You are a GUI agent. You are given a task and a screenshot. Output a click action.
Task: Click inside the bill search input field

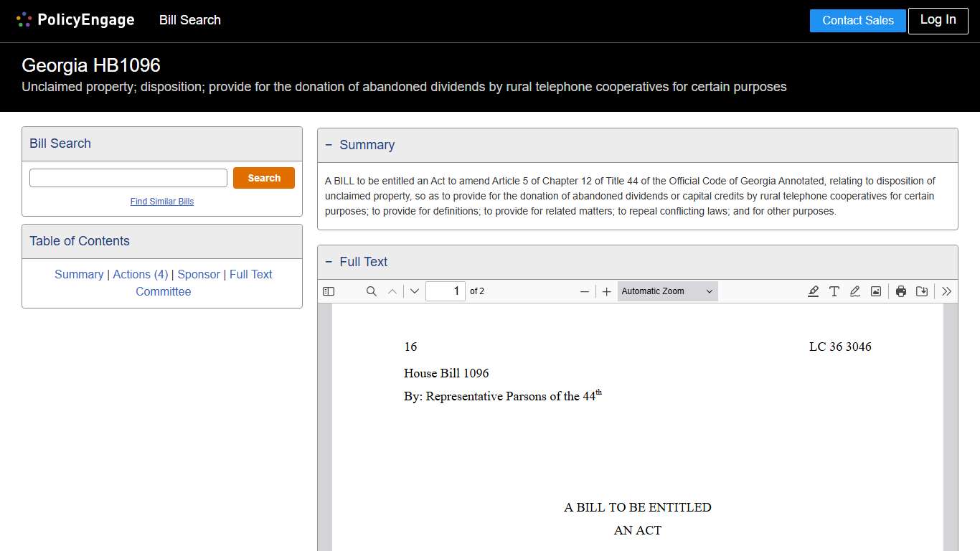[x=128, y=177]
